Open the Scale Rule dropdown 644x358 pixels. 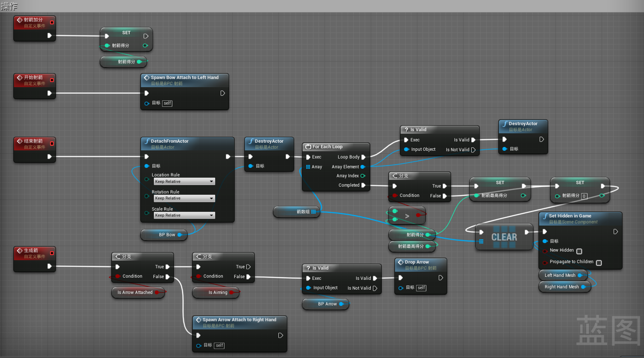coord(184,215)
